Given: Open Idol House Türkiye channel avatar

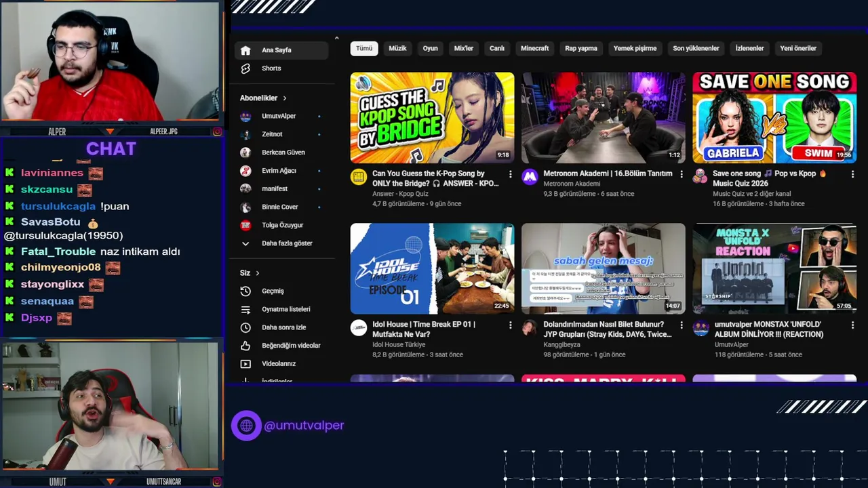Looking at the screenshot, I should [x=358, y=328].
